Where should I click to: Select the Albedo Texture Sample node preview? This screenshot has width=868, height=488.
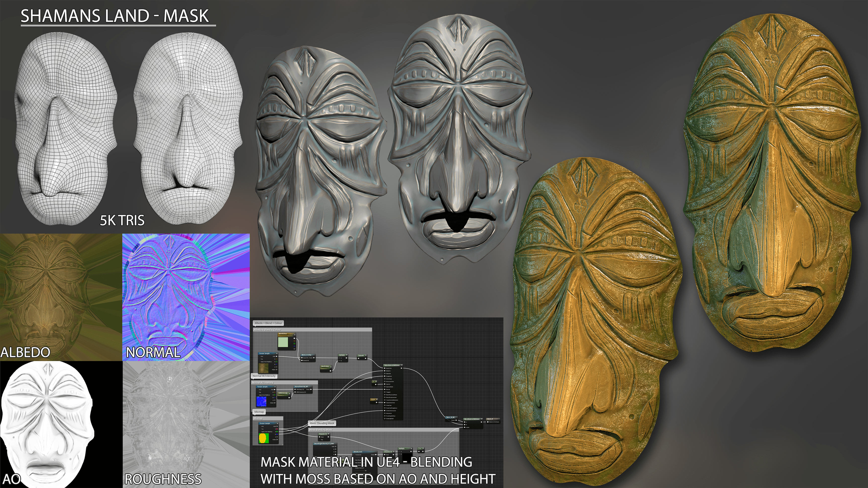263,369
